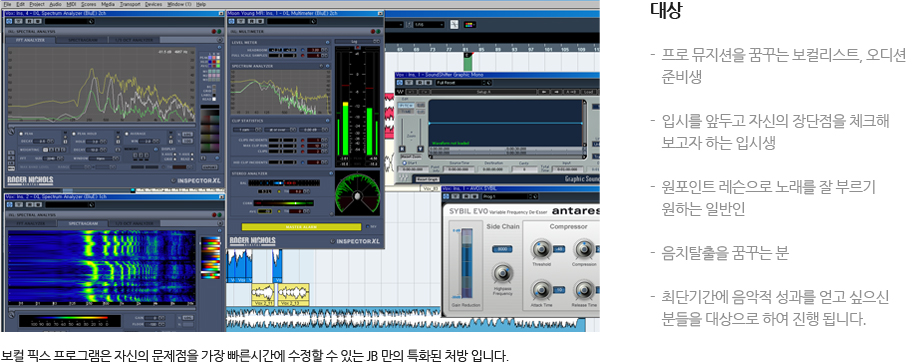Toggle the Peak radio button
Image resolution: width=920 pixels, height=362 pixels.
coord(21,133)
